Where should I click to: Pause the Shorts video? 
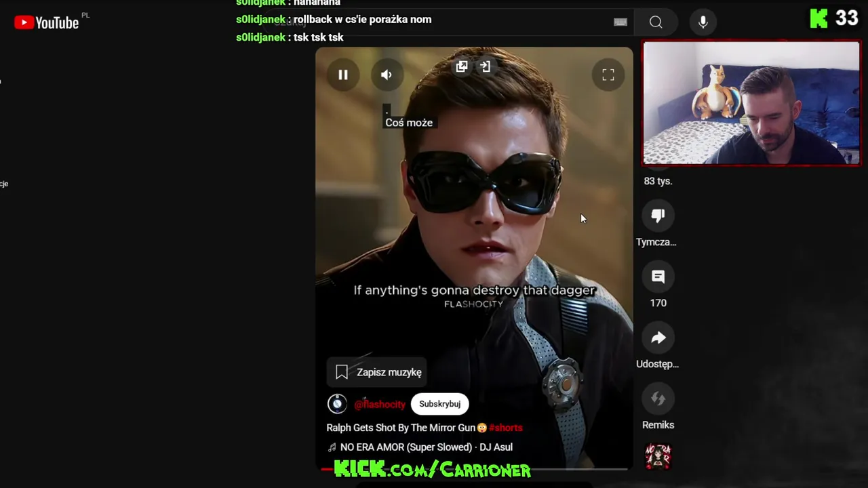tap(342, 75)
